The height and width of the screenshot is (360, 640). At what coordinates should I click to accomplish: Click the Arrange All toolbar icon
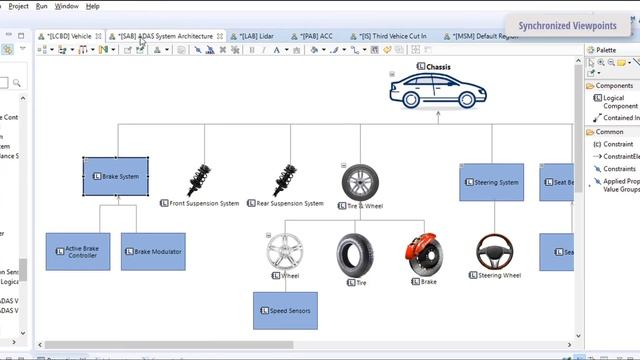pyautogui.click(x=42, y=50)
